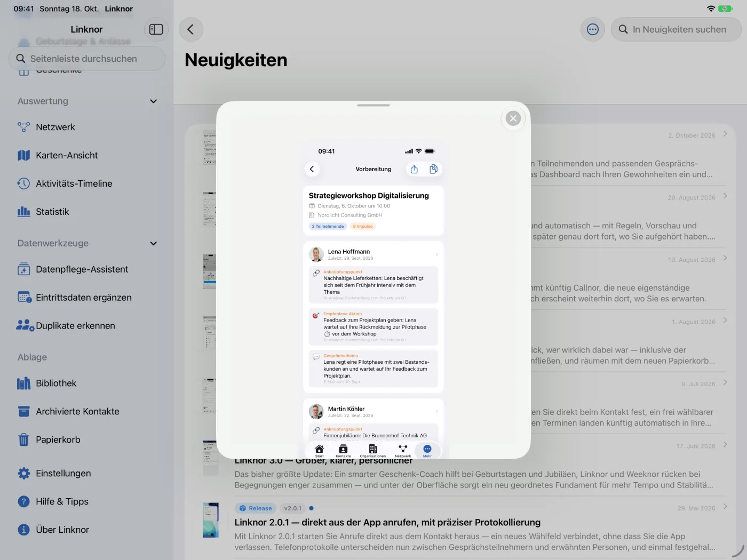Open the more options ellipsis button
The width and height of the screenshot is (747, 560).
click(x=593, y=29)
